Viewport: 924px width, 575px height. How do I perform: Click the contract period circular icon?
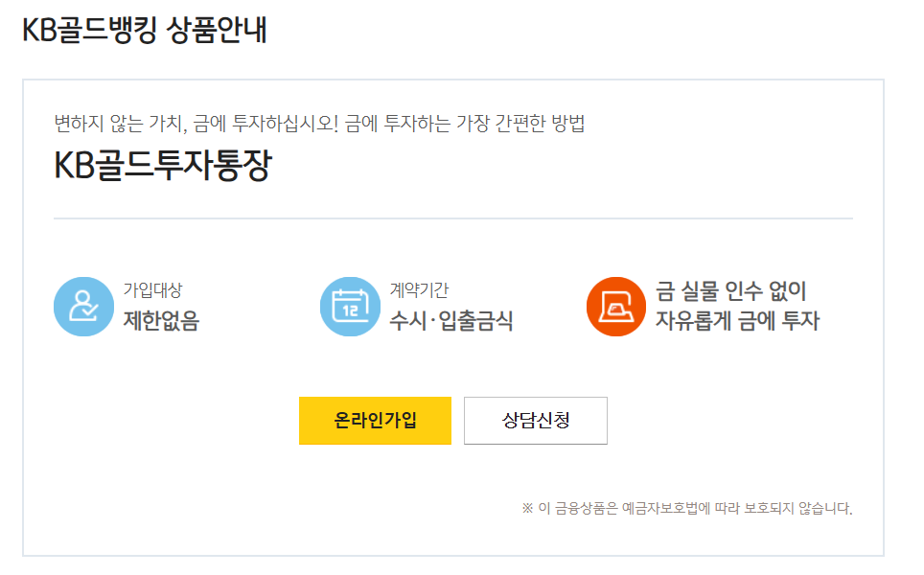point(350,304)
